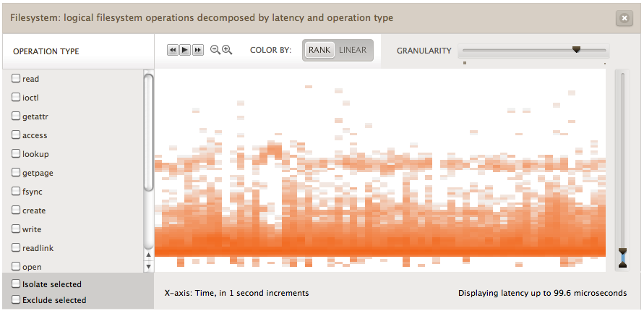Viewport: 644px width, 311px height.
Task: Click the vertical latency range slider handle
Action: coord(623,257)
